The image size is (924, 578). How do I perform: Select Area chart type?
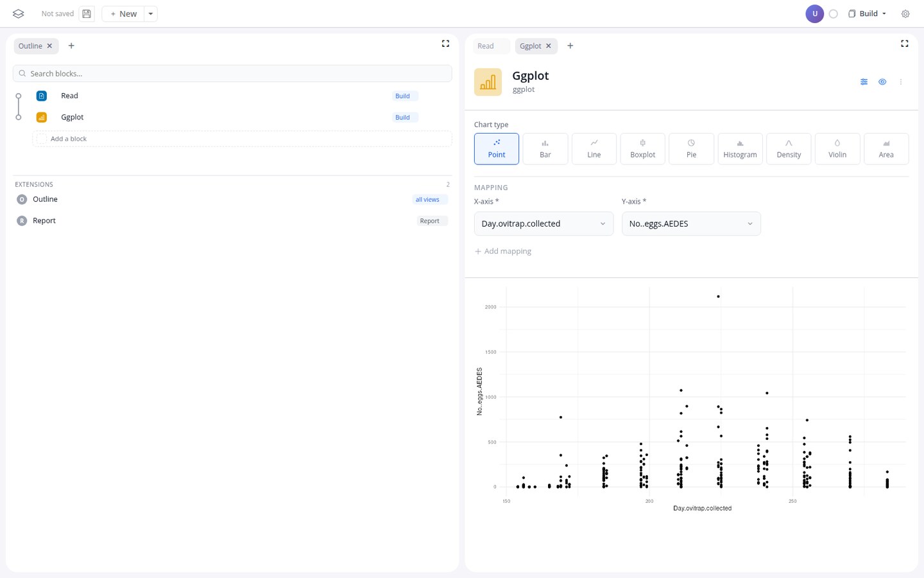point(886,148)
